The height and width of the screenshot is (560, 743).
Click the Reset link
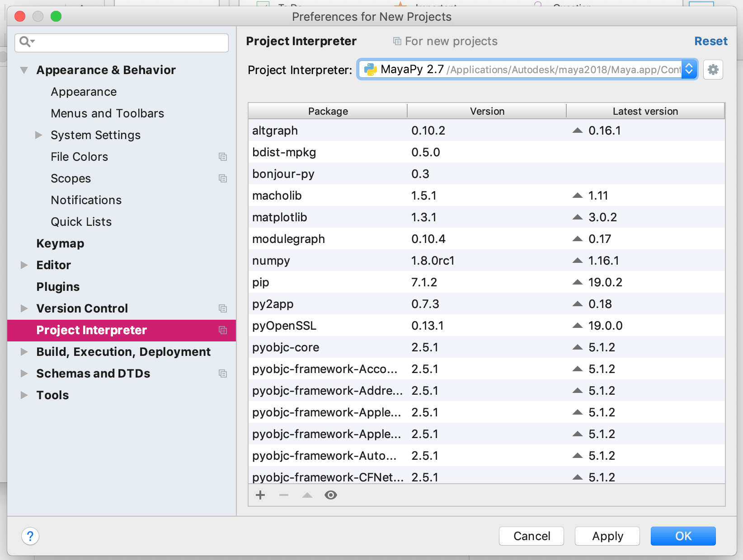point(710,41)
